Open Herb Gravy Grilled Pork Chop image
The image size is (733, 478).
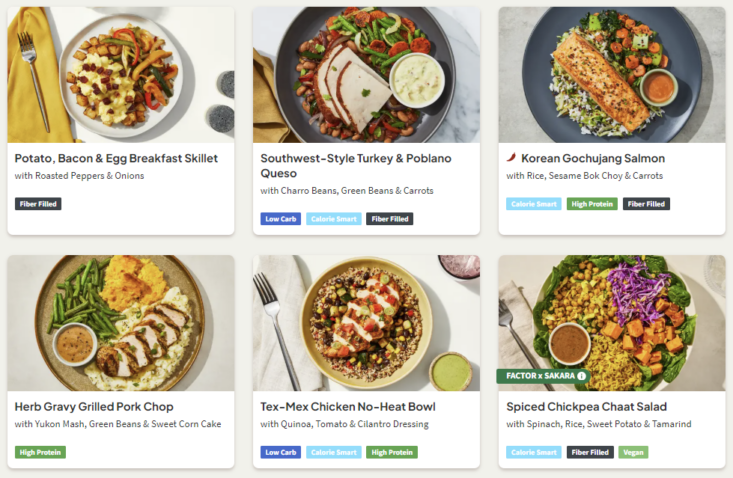coord(121,323)
